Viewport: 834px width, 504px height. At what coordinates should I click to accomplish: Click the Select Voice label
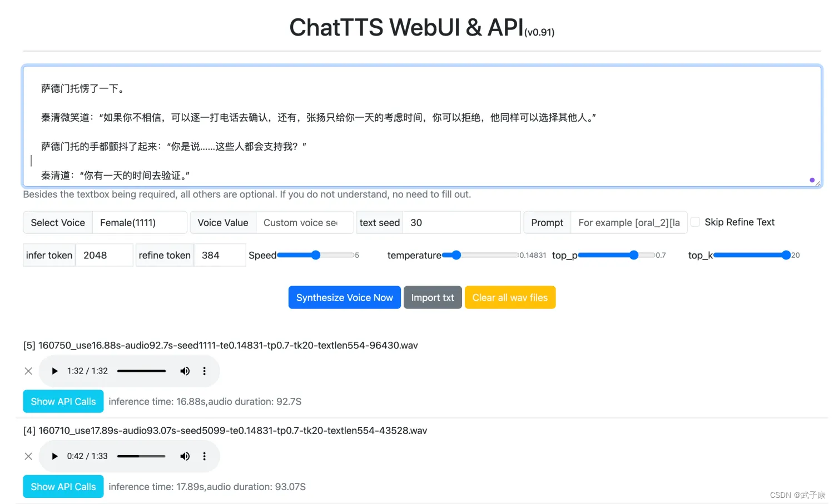click(58, 222)
